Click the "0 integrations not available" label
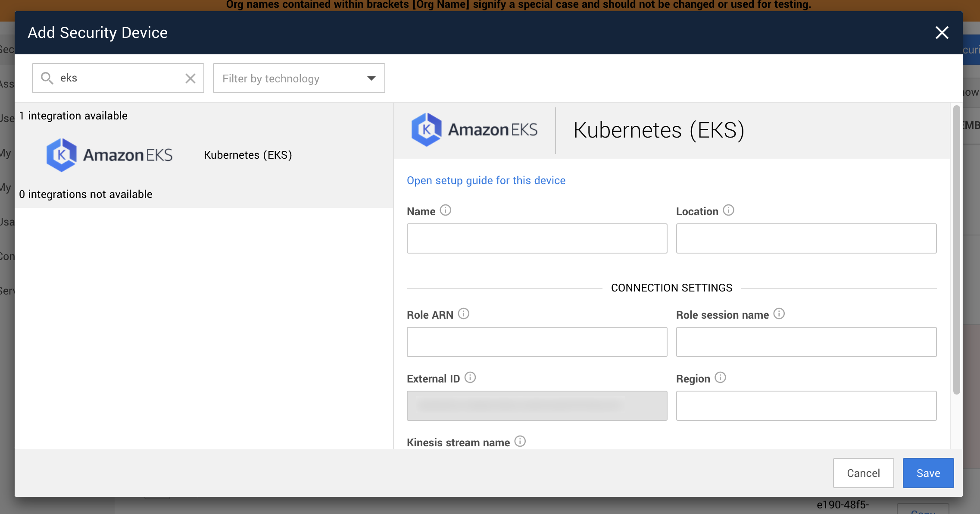 tap(86, 194)
